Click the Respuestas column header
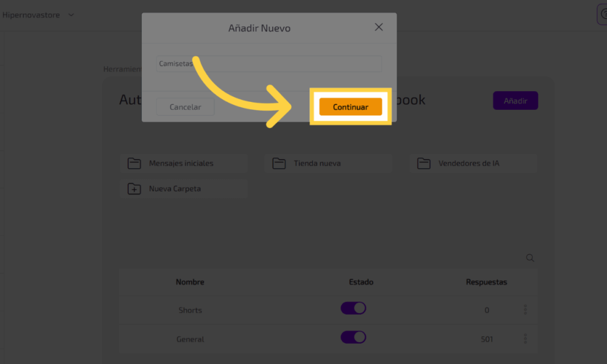607x364 pixels. pos(487,282)
